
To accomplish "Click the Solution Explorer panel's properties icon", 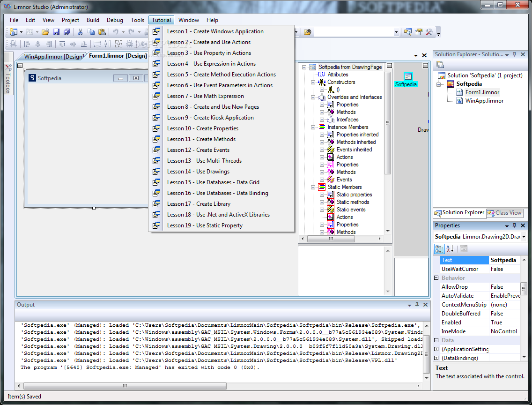I will (440, 65).
